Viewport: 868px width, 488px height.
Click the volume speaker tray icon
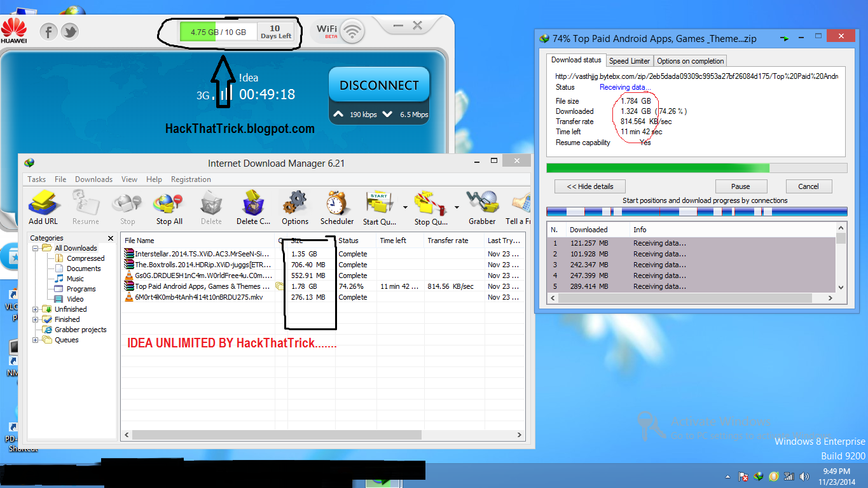tap(804, 476)
